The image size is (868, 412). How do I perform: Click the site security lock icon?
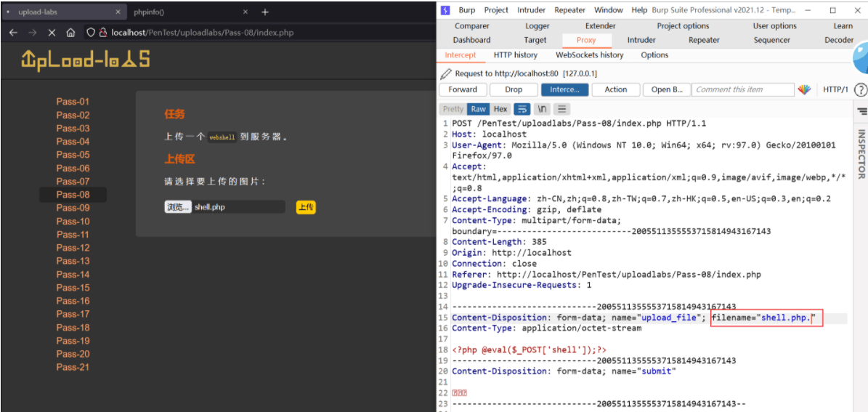point(102,33)
